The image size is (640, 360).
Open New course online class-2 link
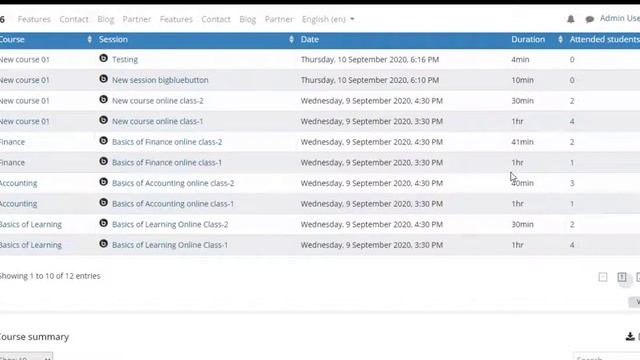158,101
